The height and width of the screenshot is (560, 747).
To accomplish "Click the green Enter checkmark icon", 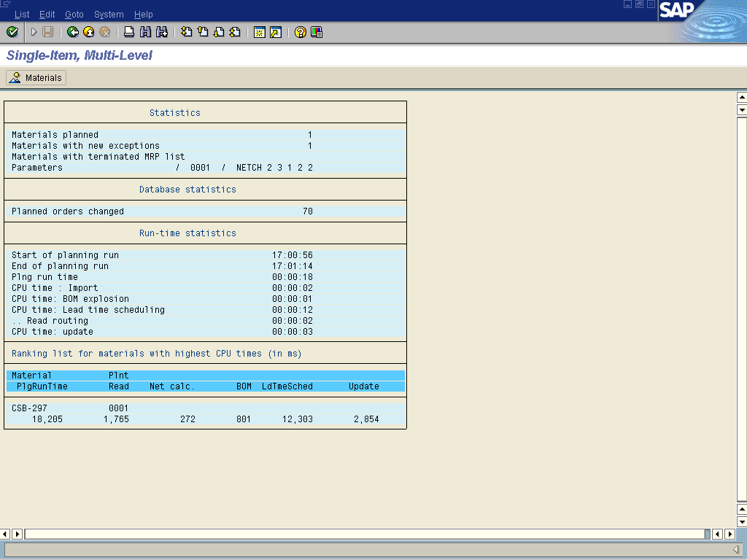I will tap(12, 32).
